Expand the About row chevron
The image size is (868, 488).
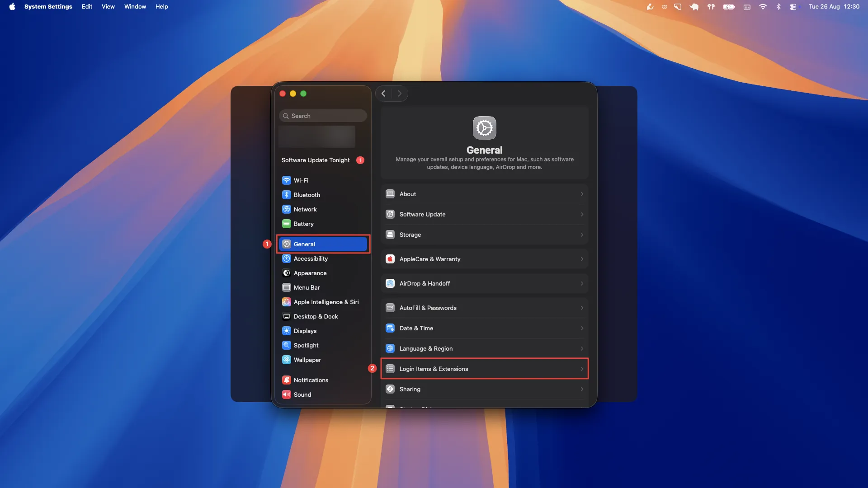(582, 194)
